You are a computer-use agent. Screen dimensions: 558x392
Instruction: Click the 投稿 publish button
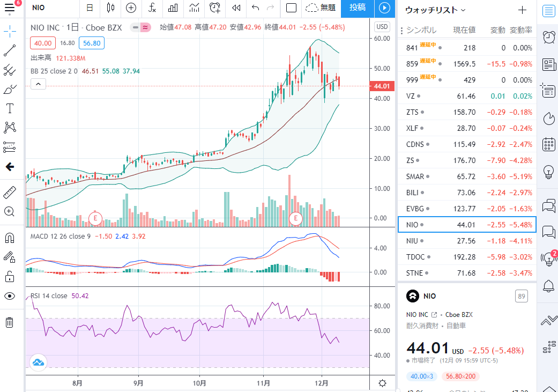pos(358,8)
